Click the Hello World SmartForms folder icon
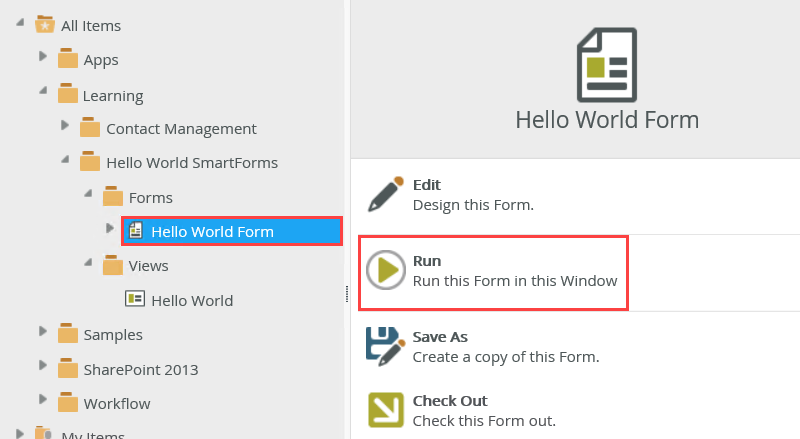Viewport: 800px width, 439px height. pyautogui.click(x=90, y=161)
